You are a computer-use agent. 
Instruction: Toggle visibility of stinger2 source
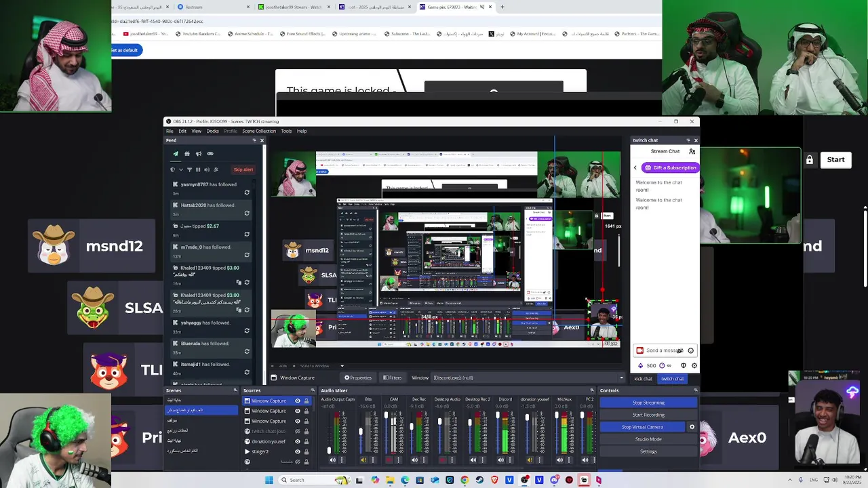(x=297, y=451)
